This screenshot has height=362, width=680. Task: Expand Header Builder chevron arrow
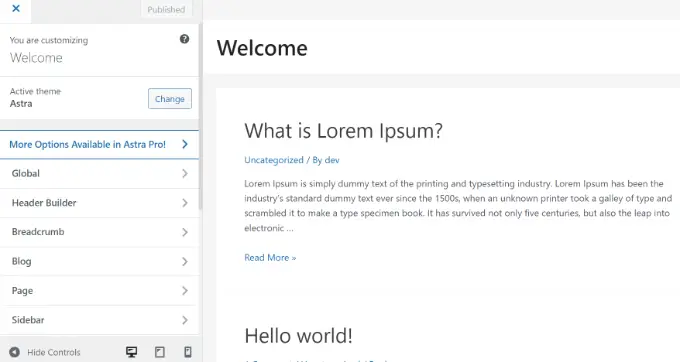[185, 203]
